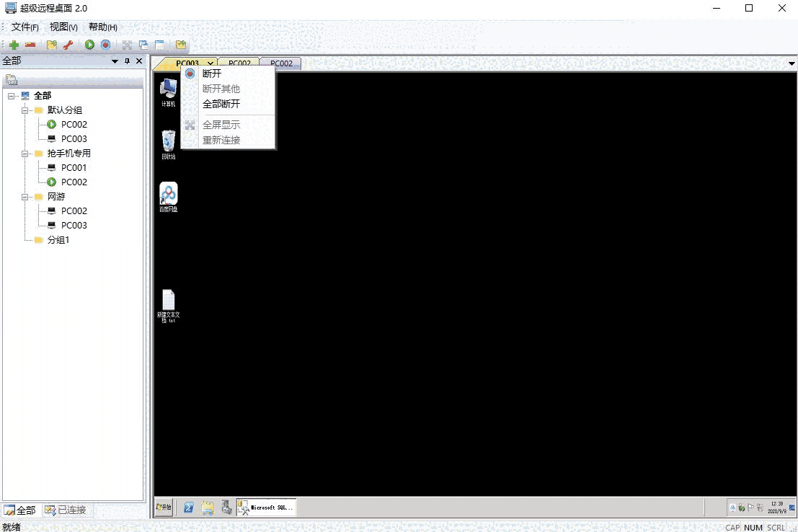Click the 百度网盘 desktop shortcut
The height and width of the screenshot is (532, 798).
[169, 197]
